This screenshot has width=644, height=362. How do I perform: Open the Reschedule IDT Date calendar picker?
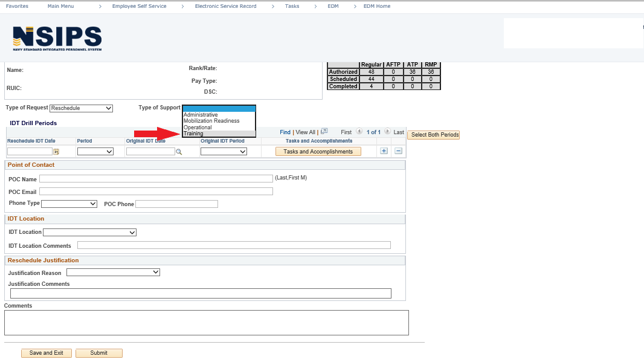point(56,152)
